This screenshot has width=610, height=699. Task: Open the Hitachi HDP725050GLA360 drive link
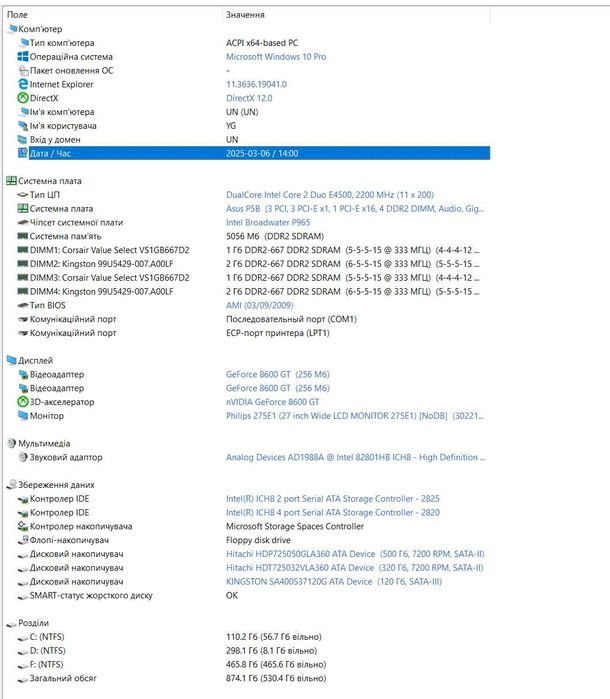pos(355,554)
